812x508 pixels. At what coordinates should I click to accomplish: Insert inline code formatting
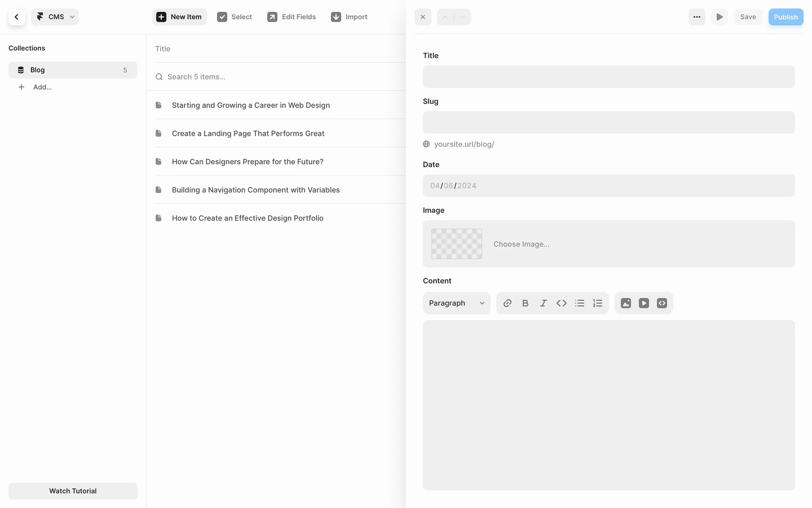point(562,303)
